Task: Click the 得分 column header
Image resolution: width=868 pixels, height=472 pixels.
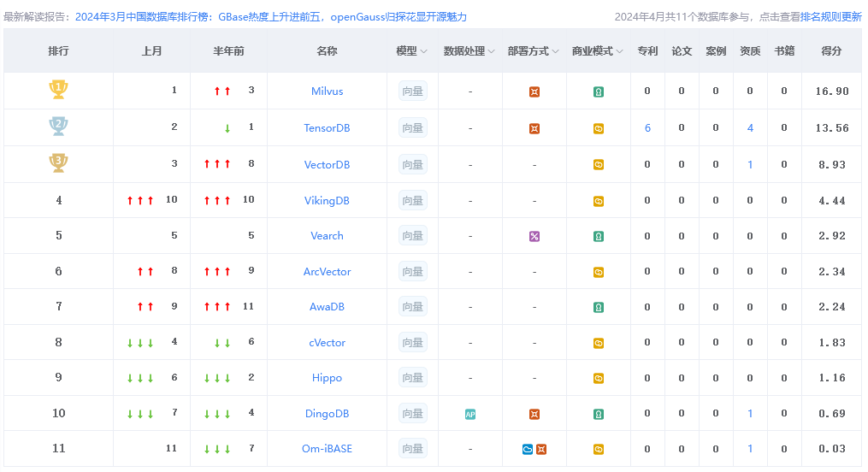Action: click(831, 51)
